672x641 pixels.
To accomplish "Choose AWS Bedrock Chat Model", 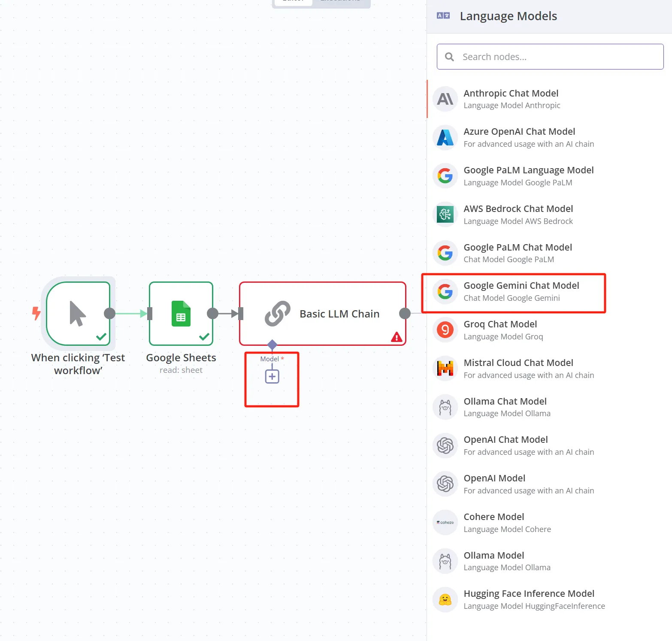I will point(549,215).
